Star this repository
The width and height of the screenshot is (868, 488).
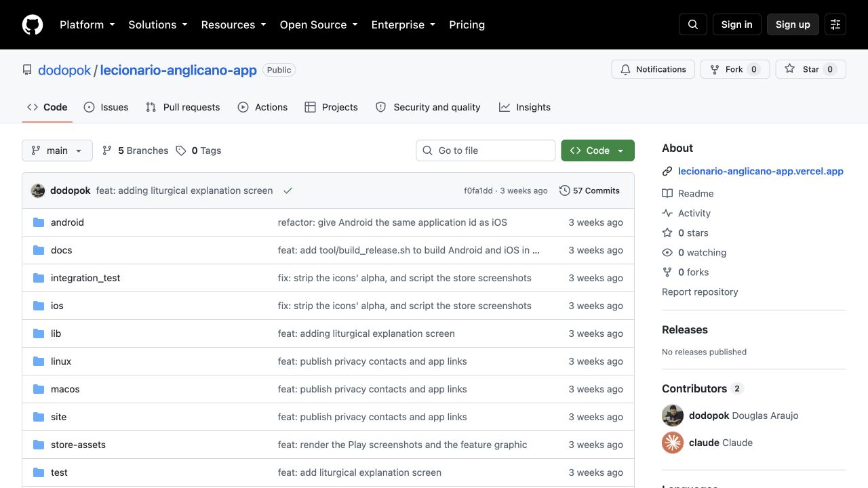click(x=811, y=69)
